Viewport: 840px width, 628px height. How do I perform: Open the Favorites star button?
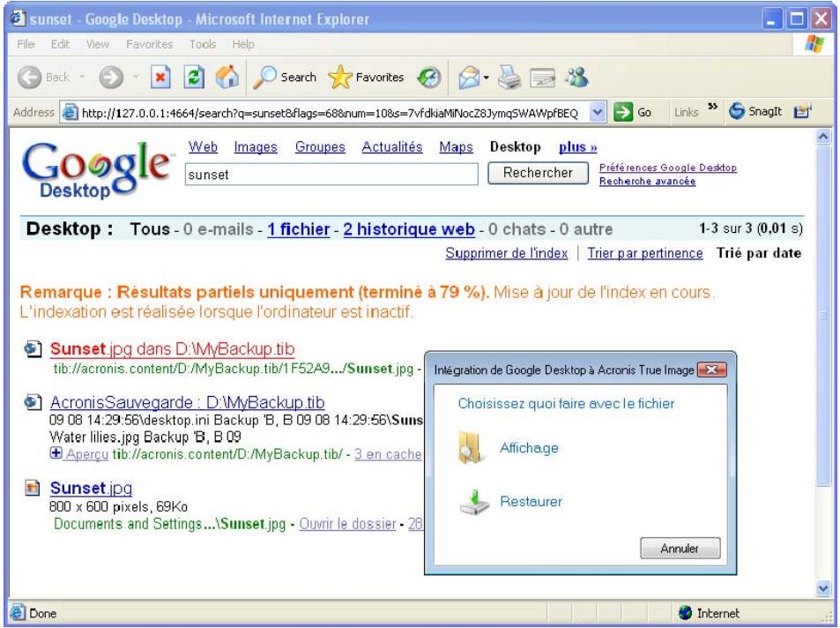[367, 78]
